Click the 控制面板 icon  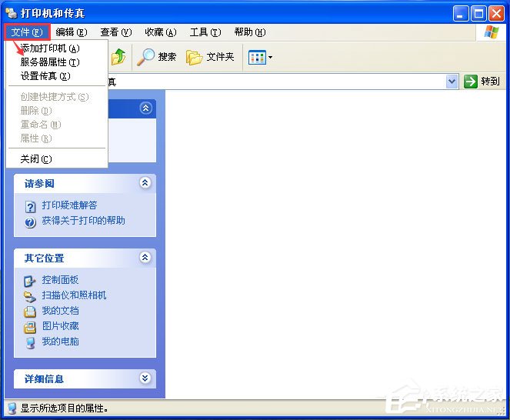pos(30,281)
